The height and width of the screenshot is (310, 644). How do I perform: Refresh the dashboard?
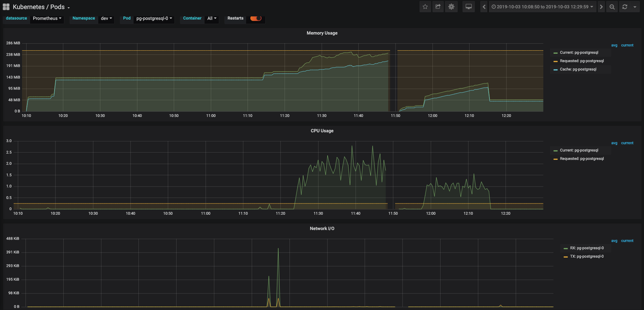tap(625, 7)
